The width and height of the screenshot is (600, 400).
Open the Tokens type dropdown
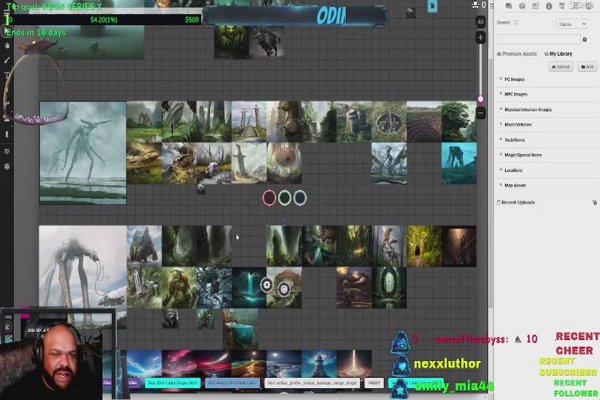[572, 24]
